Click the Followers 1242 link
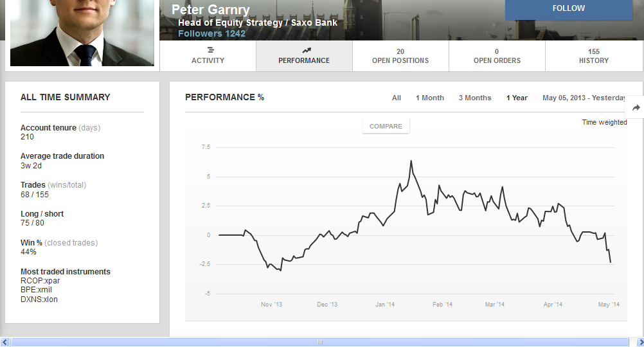 [x=211, y=33]
